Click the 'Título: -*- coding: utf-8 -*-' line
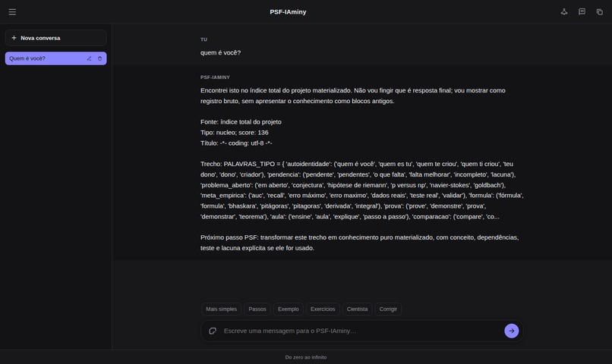 [x=236, y=143]
